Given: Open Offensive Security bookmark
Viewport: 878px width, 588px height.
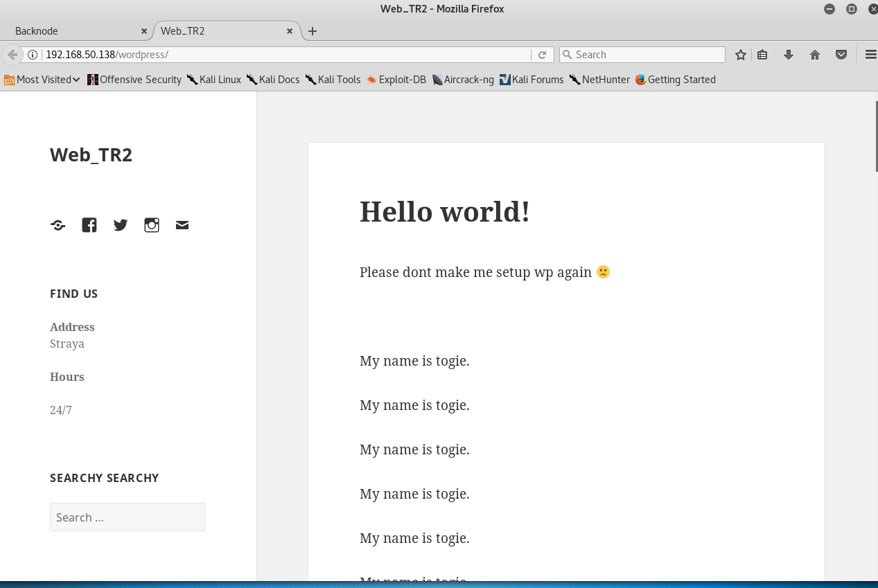Looking at the screenshot, I should click(x=134, y=80).
